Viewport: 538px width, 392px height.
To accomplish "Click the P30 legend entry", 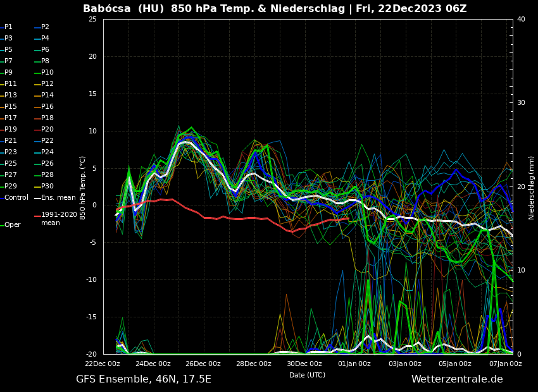I will click(47, 187).
